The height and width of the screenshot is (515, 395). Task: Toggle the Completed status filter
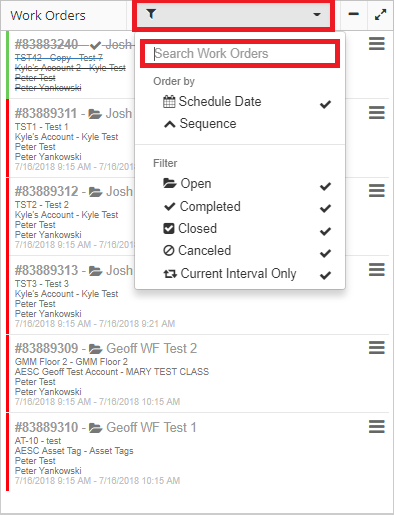[x=240, y=207]
